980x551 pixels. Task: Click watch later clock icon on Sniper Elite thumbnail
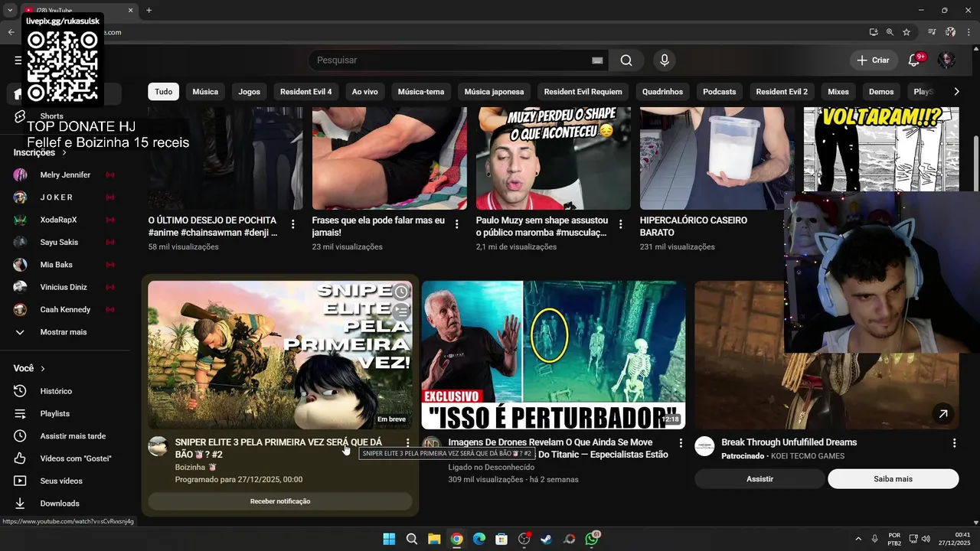tap(401, 292)
